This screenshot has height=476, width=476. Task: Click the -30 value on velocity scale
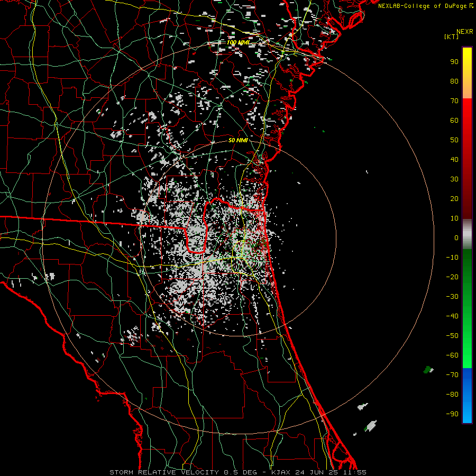(x=452, y=297)
